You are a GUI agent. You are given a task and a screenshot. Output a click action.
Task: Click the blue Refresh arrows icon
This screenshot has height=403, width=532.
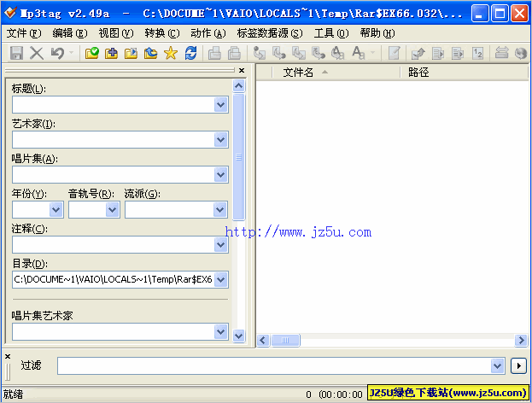pos(190,53)
